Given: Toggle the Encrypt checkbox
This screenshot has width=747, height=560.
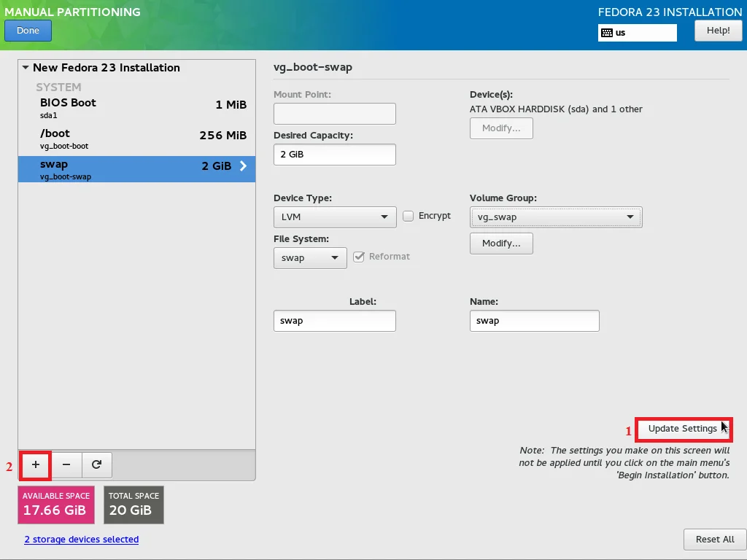Looking at the screenshot, I should point(409,216).
